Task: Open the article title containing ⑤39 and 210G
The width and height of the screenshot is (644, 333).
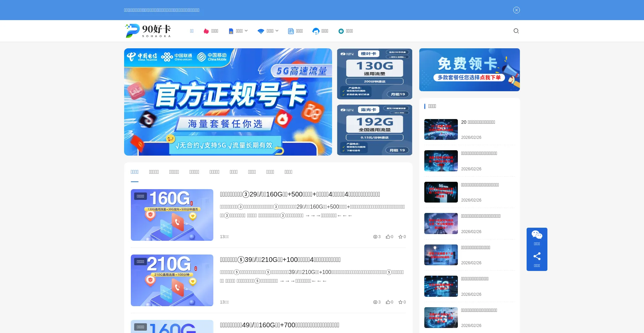Action: click(280, 260)
